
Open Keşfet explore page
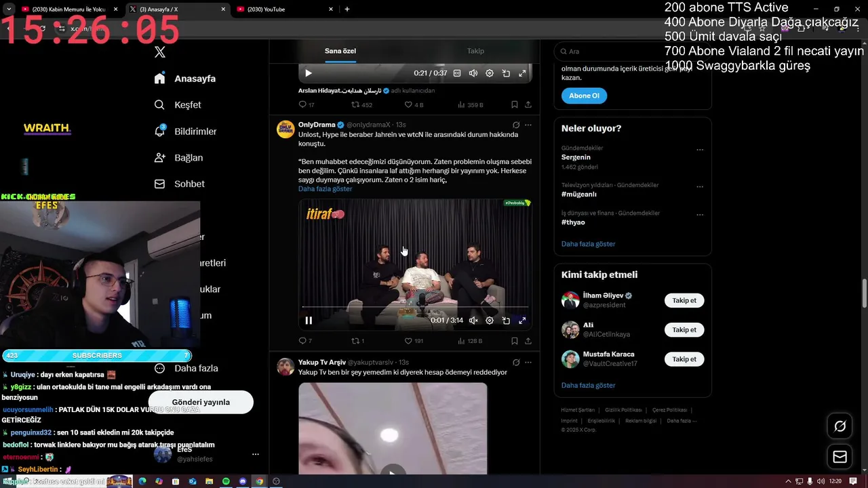pyautogui.click(x=178, y=105)
